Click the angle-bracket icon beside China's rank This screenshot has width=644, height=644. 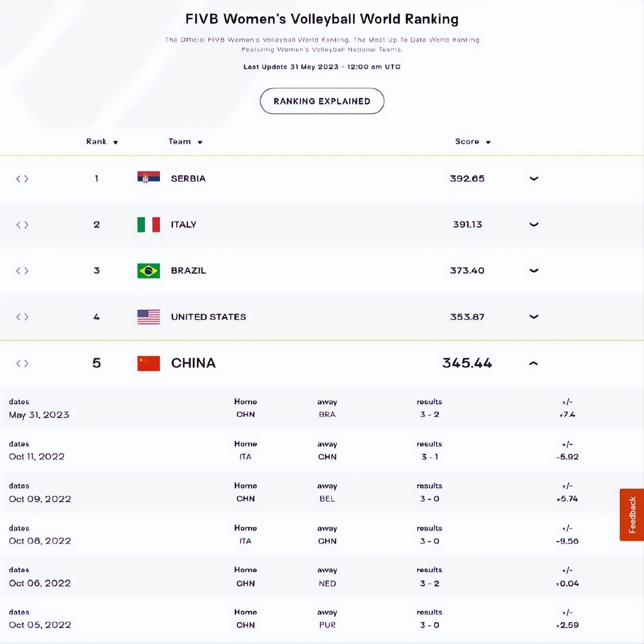pyautogui.click(x=22, y=364)
